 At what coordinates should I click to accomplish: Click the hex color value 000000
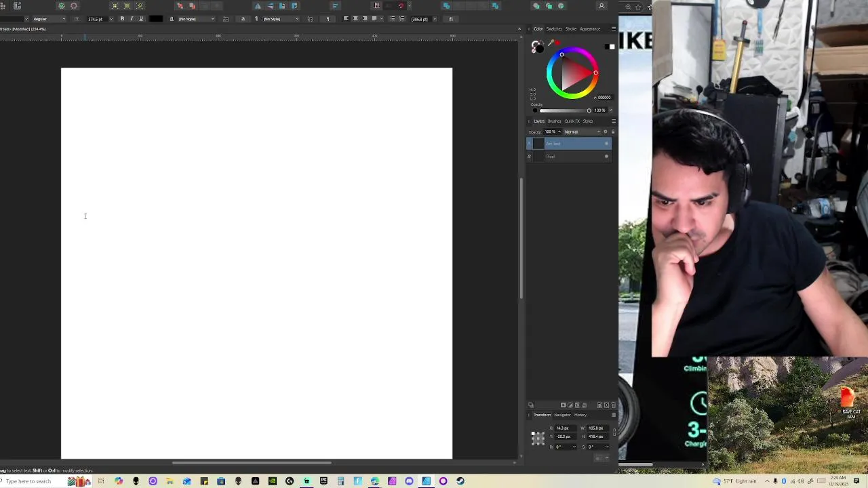[x=604, y=98]
